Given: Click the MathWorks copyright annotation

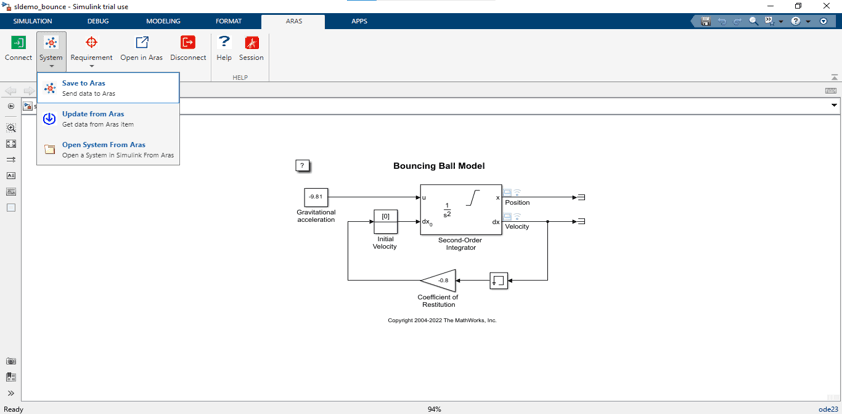Looking at the screenshot, I should 442,320.
